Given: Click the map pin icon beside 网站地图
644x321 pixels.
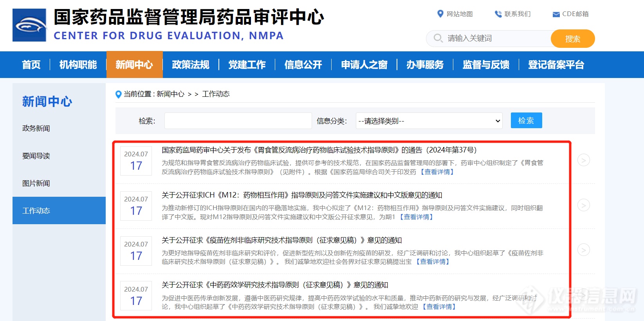Looking at the screenshot, I should point(440,14).
